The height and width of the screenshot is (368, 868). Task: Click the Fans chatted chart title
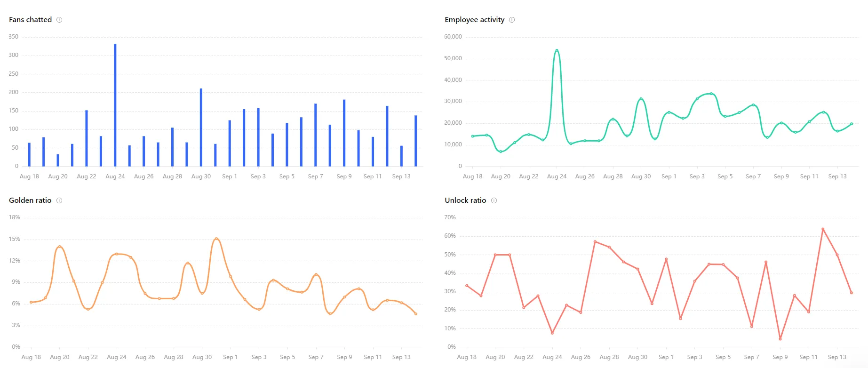tap(30, 20)
